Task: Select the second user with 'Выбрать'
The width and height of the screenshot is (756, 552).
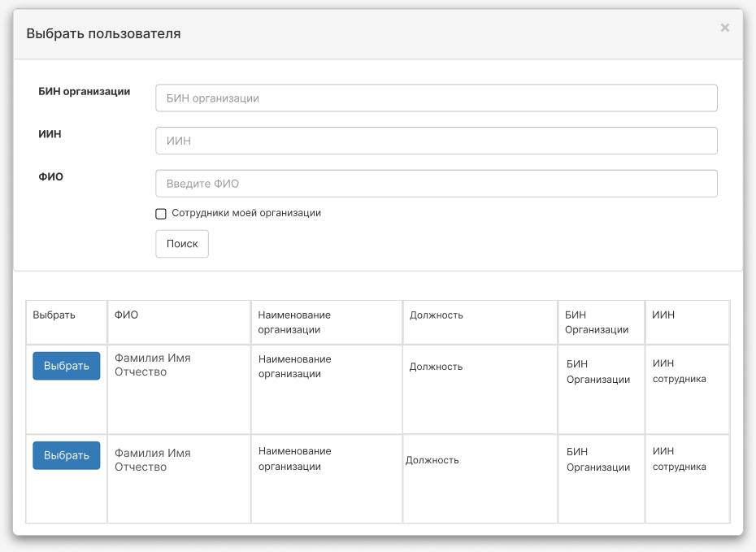Action: pos(67,455)
